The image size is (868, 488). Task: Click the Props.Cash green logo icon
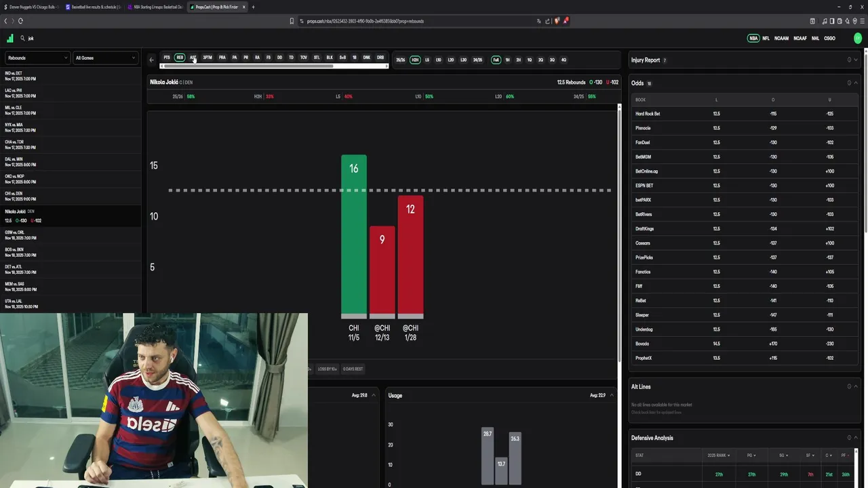pos(10,39)
